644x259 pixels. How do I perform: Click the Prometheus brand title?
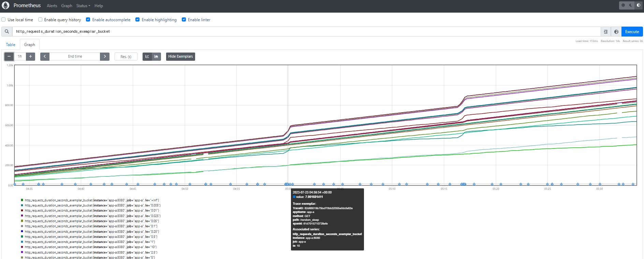coord(27,5)
